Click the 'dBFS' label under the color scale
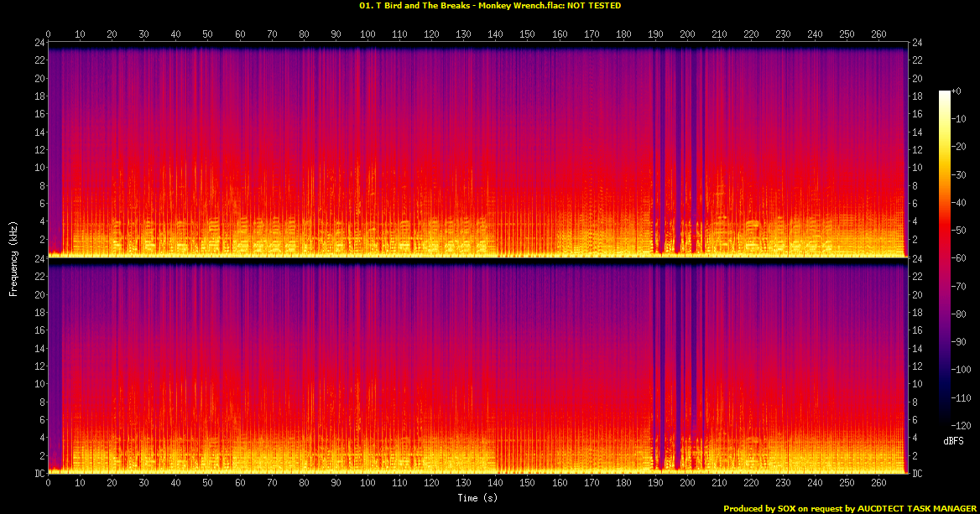The width and height of the screenshot is (980, 514). [953, 441]
